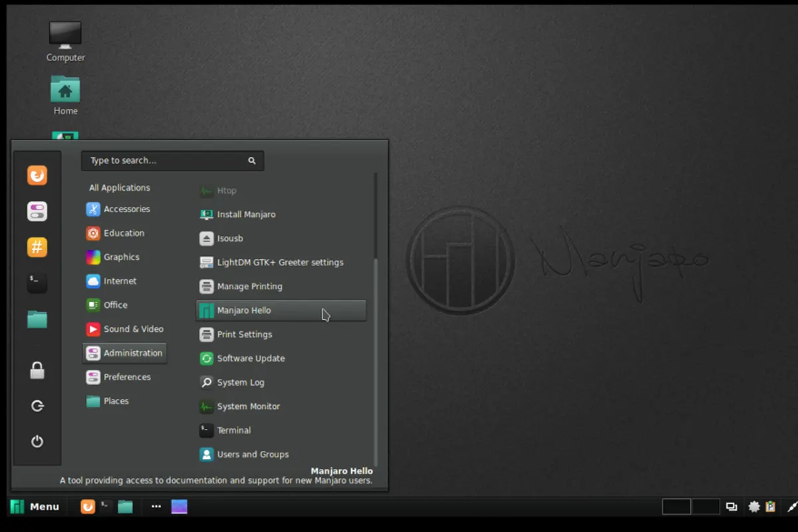Screen dimensions: 798x532
Task: Click the logout icon in menu sidebar
Action: click(x=37, y=406)
